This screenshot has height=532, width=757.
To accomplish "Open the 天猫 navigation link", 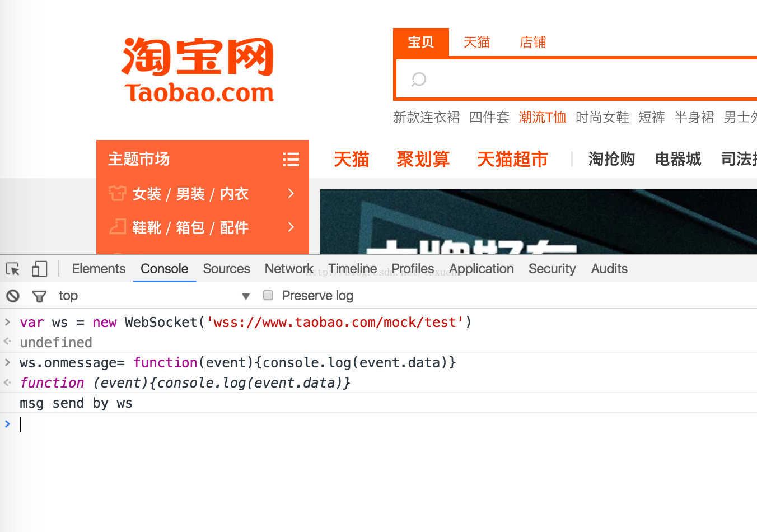I will click(x=352, y=160).
